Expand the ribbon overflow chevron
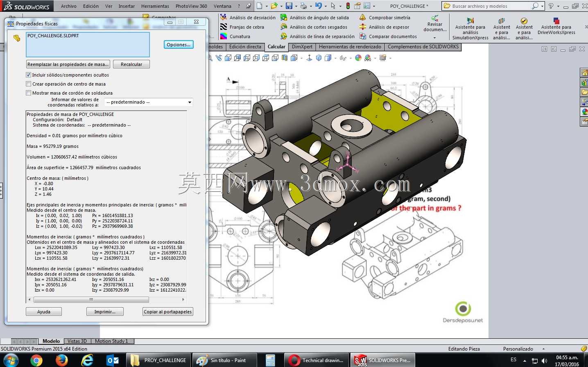 pos(586,27)
